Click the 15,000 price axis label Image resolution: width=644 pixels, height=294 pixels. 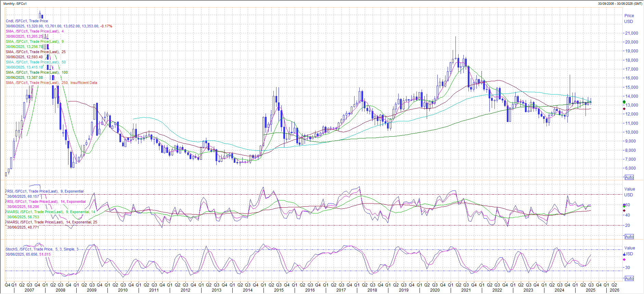pyautogui.click(x=632, y=87)
